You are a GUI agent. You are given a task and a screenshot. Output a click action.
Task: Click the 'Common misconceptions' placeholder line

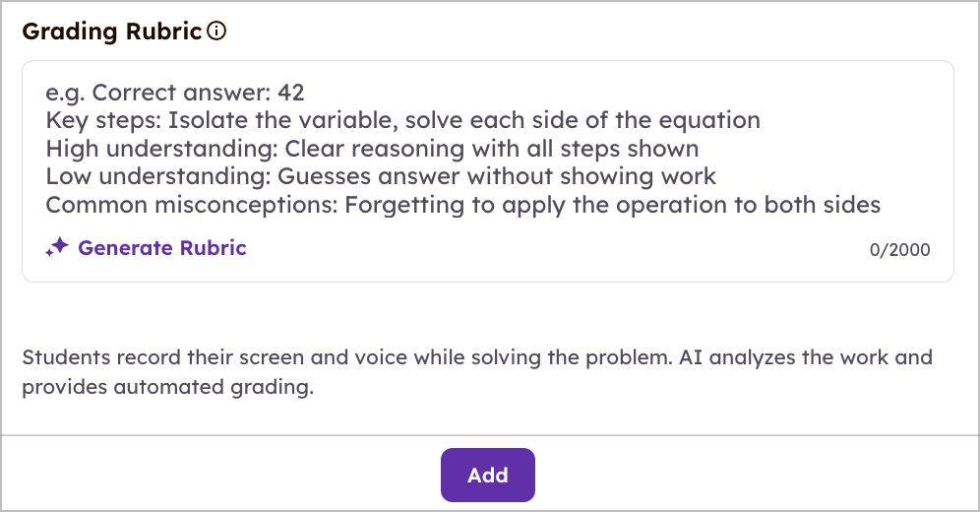point(463,205)
